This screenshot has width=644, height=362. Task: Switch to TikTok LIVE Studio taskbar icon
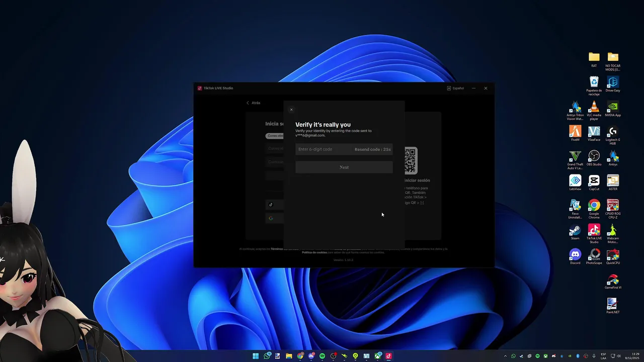click(388, 356)
